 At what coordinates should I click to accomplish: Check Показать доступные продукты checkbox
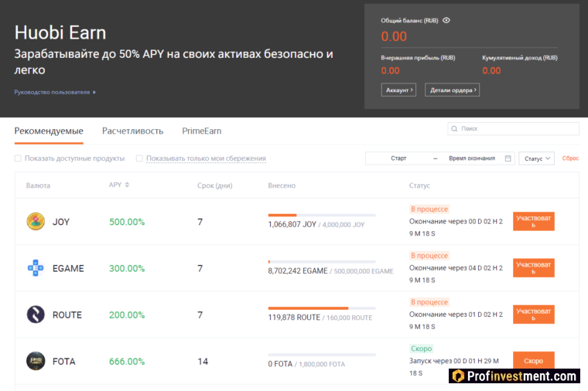click(x=18, y=158)
